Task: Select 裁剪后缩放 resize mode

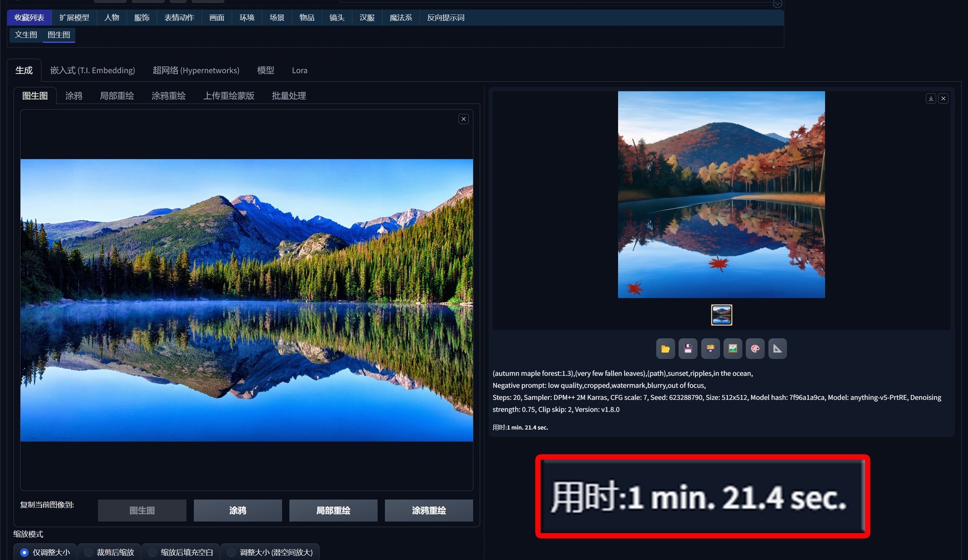Action: (x=109, y=552)
